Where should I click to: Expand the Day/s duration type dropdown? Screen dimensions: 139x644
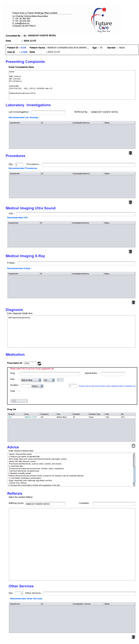[42, 386]
